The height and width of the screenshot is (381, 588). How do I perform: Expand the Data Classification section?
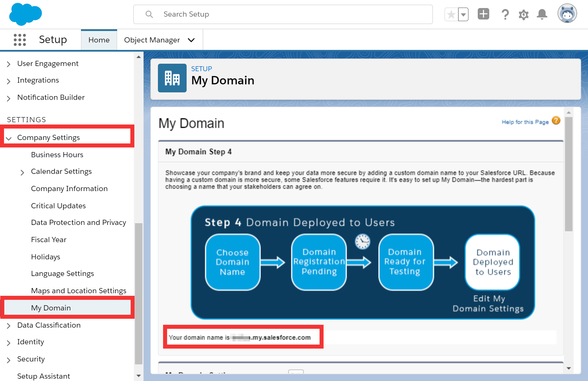9,326
